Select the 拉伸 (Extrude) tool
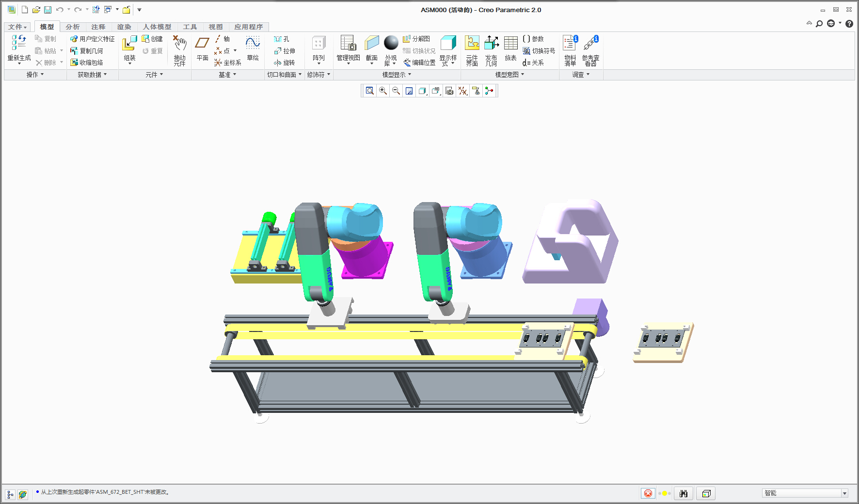This screenshot has height=504, width=859. [286, 50]
